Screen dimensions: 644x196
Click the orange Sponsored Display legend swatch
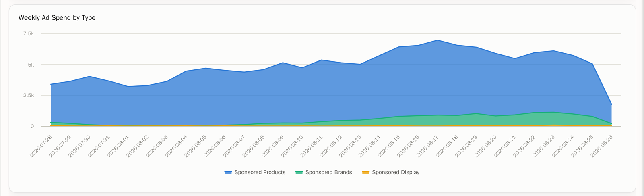(x=365, y=173)
